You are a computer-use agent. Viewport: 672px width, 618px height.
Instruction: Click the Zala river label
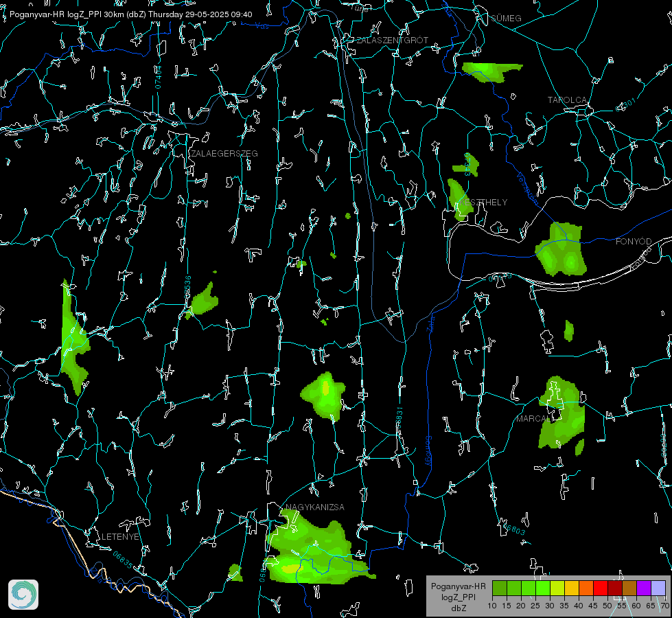tap(431, 323)
